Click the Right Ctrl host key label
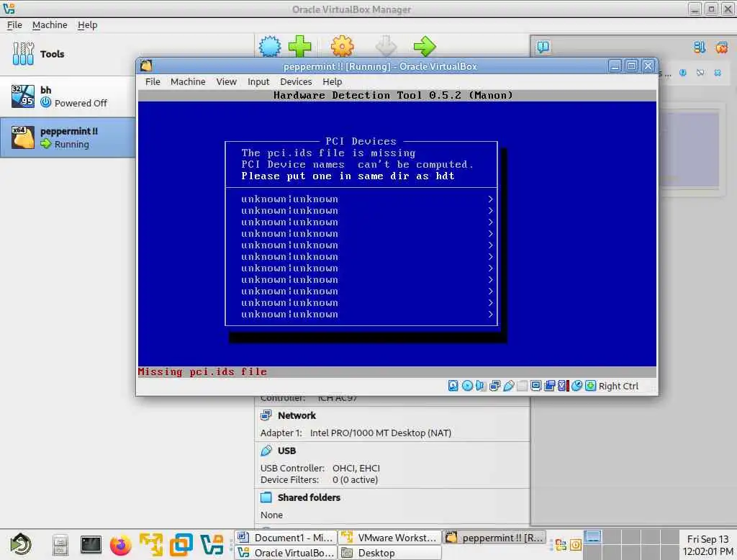This screenshot has height=560, width=737. (x=618, y=386)
